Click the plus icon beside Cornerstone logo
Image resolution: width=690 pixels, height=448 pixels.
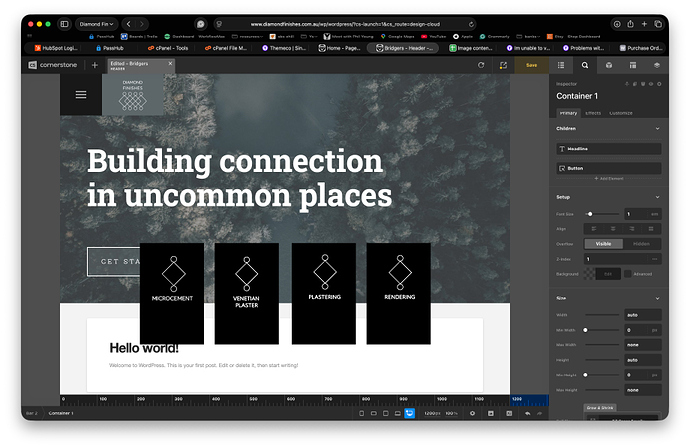click(x=95, y=65)
